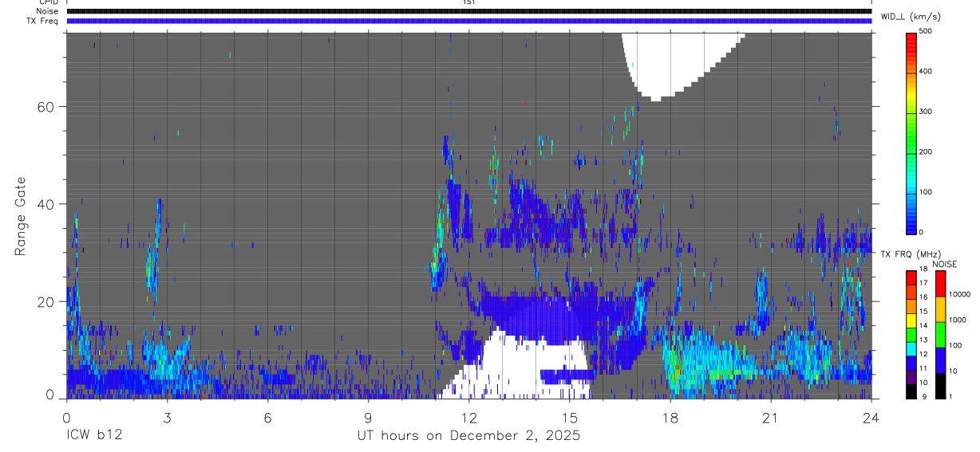Click the yellow 14-15 MHz swatch in TX FRQ bar
This screenshot has height=452, width=980.
(x=911, y=320)
